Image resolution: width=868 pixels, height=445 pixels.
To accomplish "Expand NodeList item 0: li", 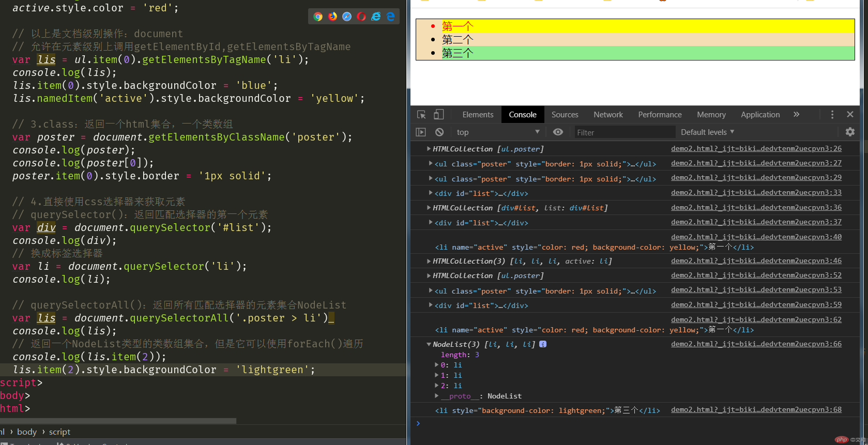I will [437, 365].
